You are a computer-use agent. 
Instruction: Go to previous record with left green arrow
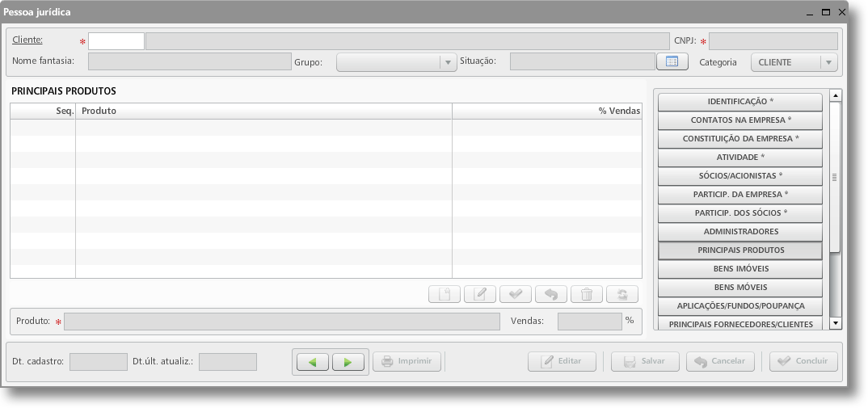[313, 362]
